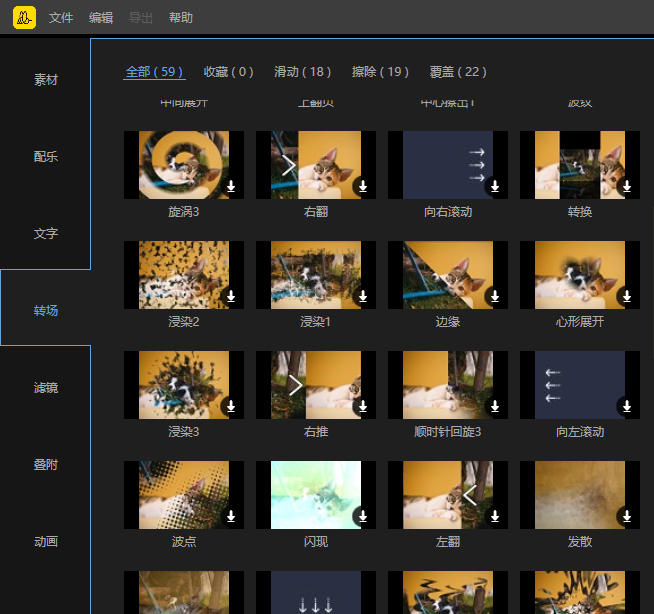Click download icon on 向右滚动
This screenshot has height=614, width=654.
494,187
